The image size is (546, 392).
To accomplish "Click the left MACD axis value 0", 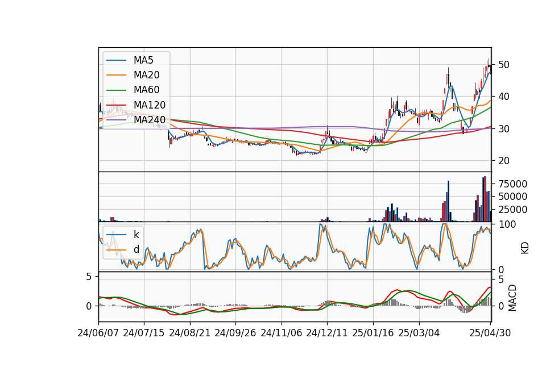I will (89, 306).
